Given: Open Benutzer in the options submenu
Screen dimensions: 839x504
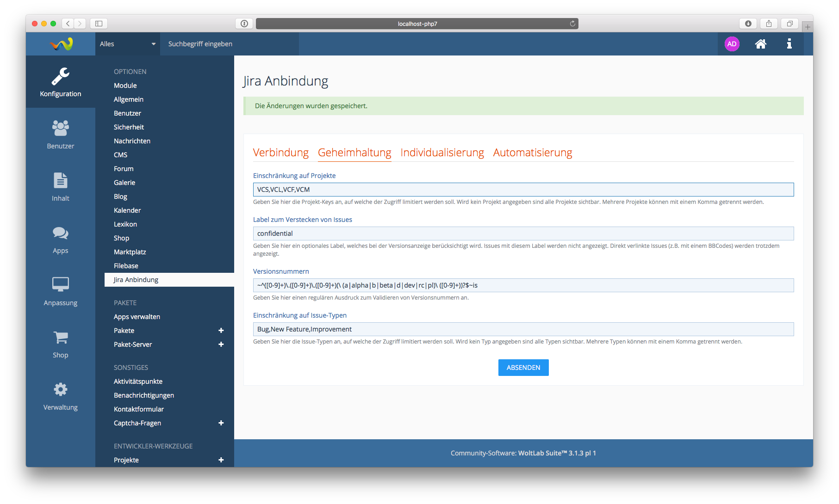Looking at the screenshot, I should tap(127, 113).
